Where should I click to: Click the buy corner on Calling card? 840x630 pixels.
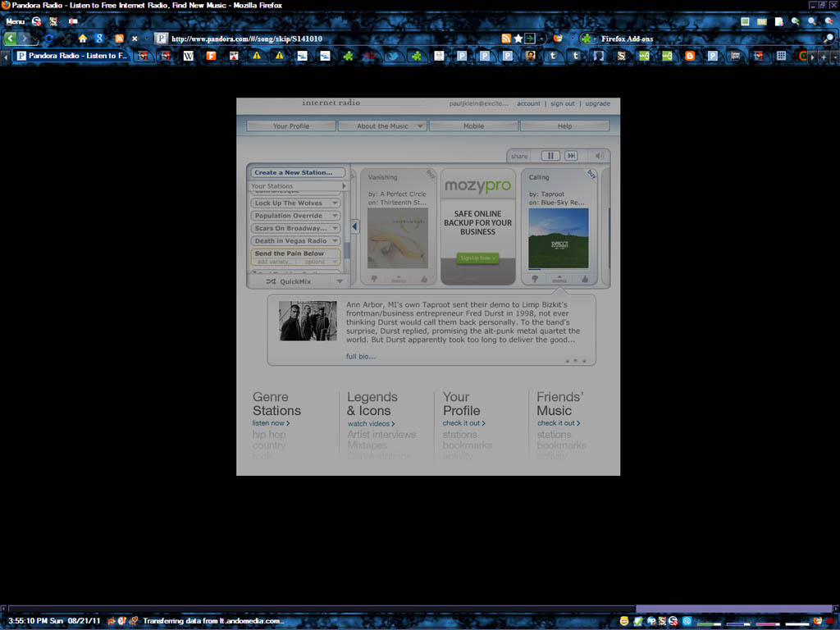coord(591,174)
